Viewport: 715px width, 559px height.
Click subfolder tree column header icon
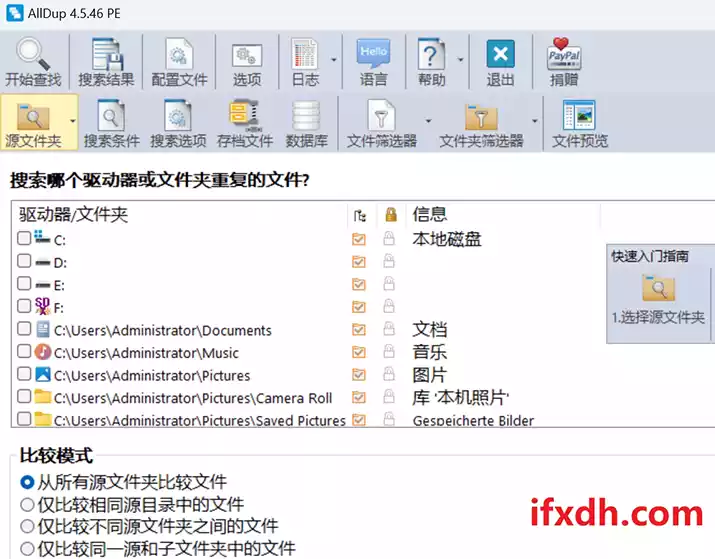(x=360, y=215)
